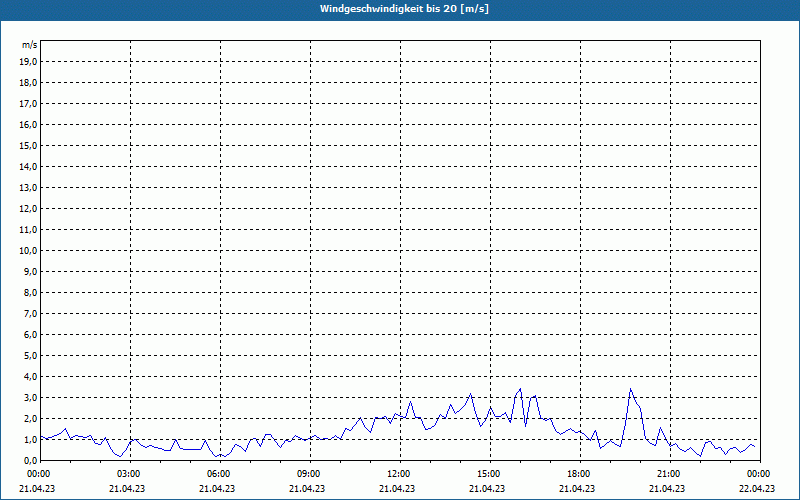The width and height of the screenshot is (800, 500).
Task: Click the 18,0 y-axis label
Action: [28, 83]
